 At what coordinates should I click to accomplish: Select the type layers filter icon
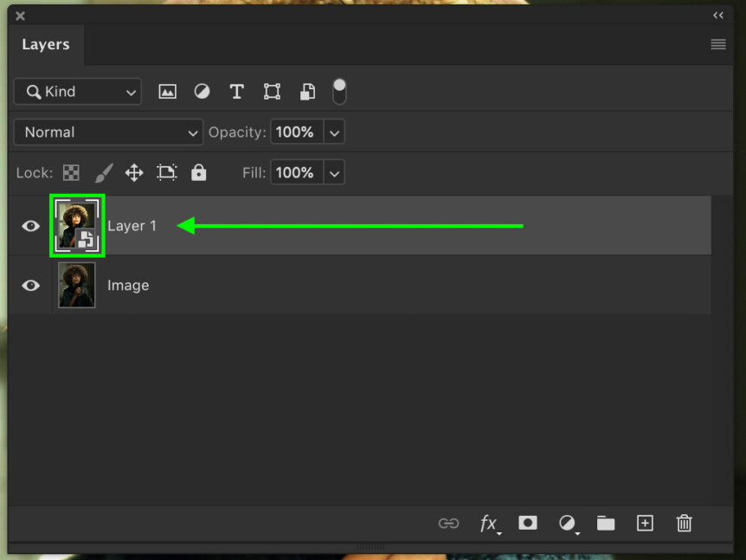(x=236, y=91)
